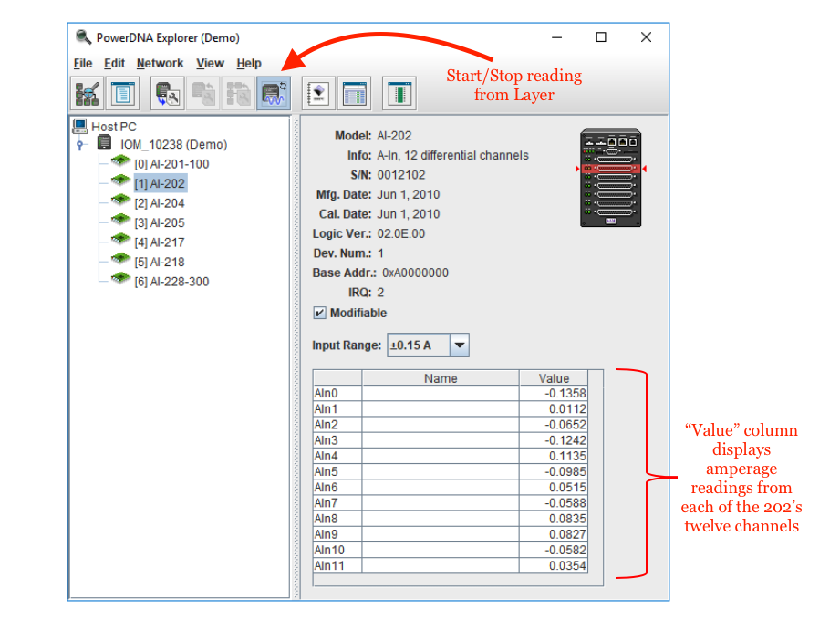Click the Name cell for AIn5
The image size is (840, 629).
coord(441,471)
